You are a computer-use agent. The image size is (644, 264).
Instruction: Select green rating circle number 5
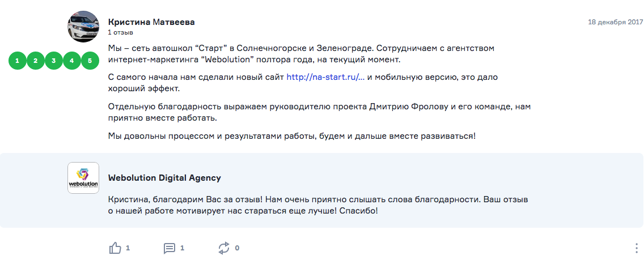90,61
